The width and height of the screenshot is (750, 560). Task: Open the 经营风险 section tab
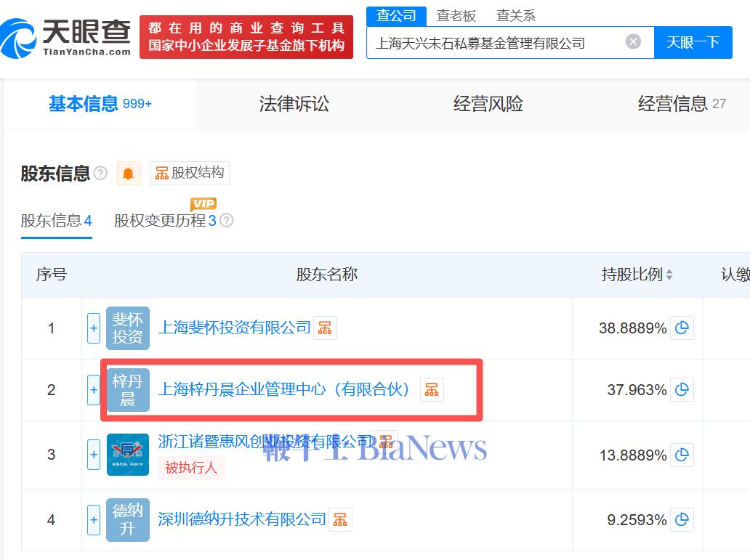488,104
